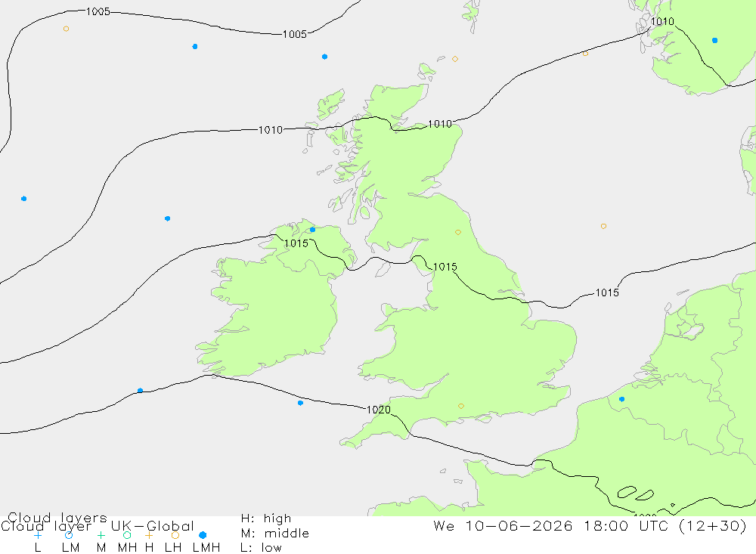Click the 1010 isobar label over Norway
This screenshot has width=756, height=554.
coord(662,21)
